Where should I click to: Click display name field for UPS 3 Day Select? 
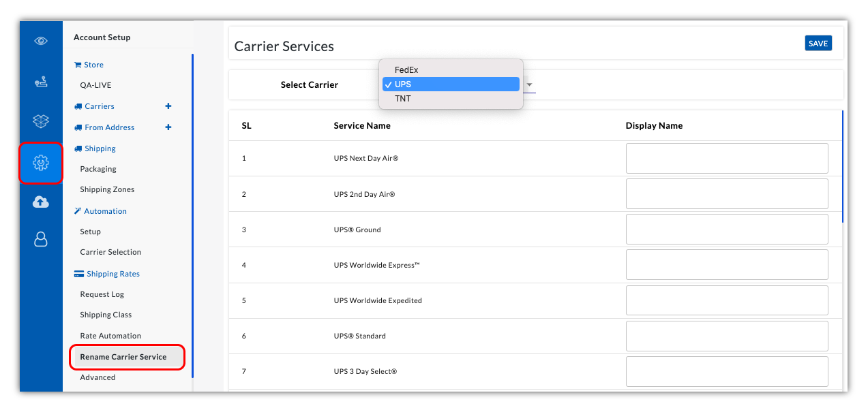pyautogui.click(x=727, y=371)
